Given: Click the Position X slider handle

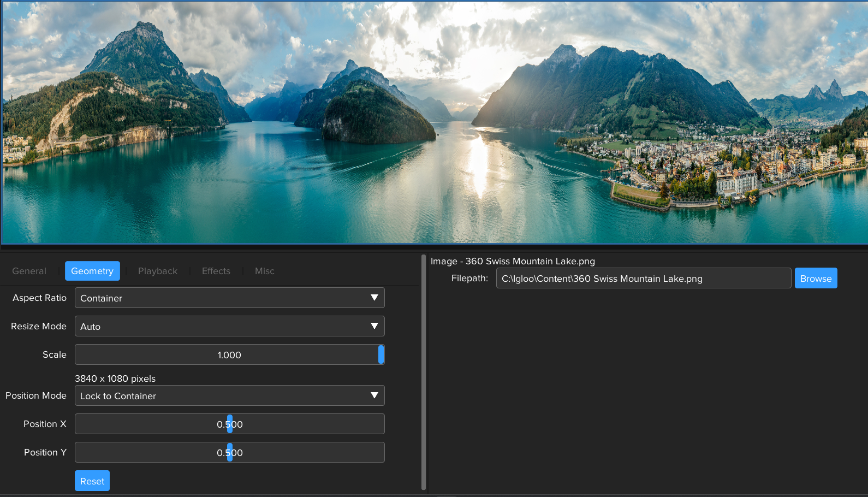Looking at the screenshot, I should 230,424.
